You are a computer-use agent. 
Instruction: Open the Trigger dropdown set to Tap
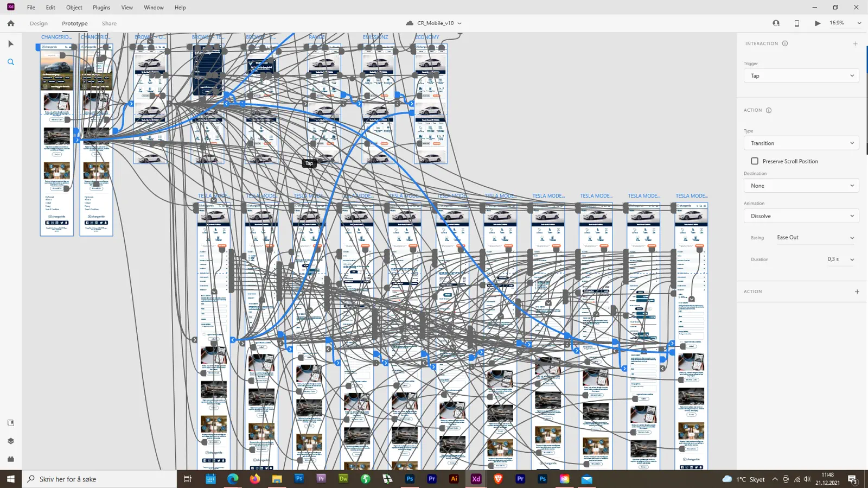801,76
